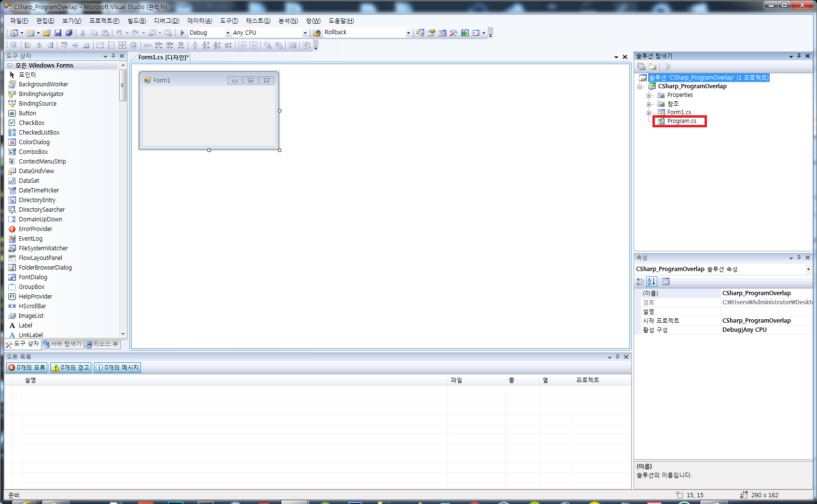Click the Form1 title bar in the designer

pos(209,80)
